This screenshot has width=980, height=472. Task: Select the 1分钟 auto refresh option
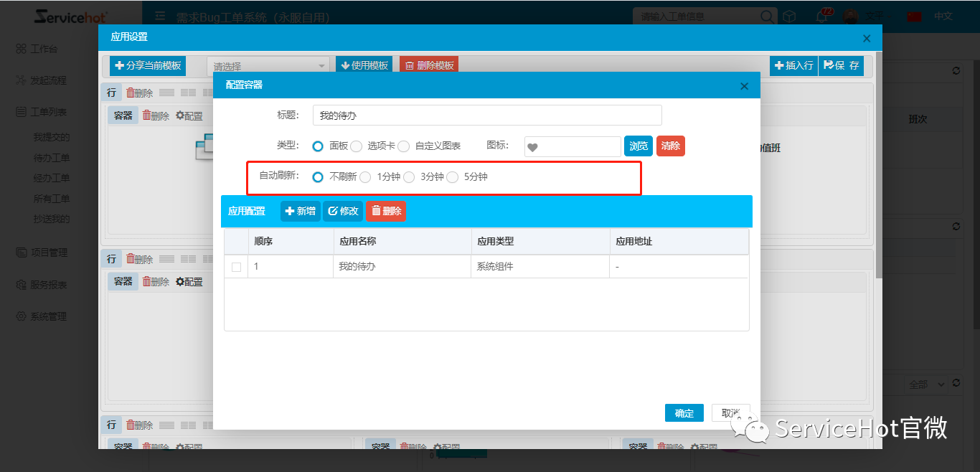[x=365, y=177]
